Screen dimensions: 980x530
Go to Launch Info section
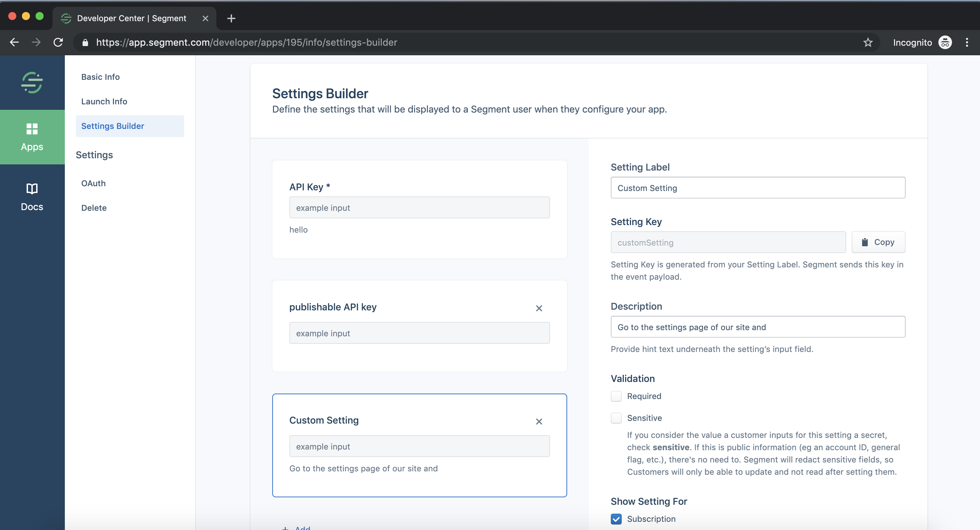click(x=104, y=102)
